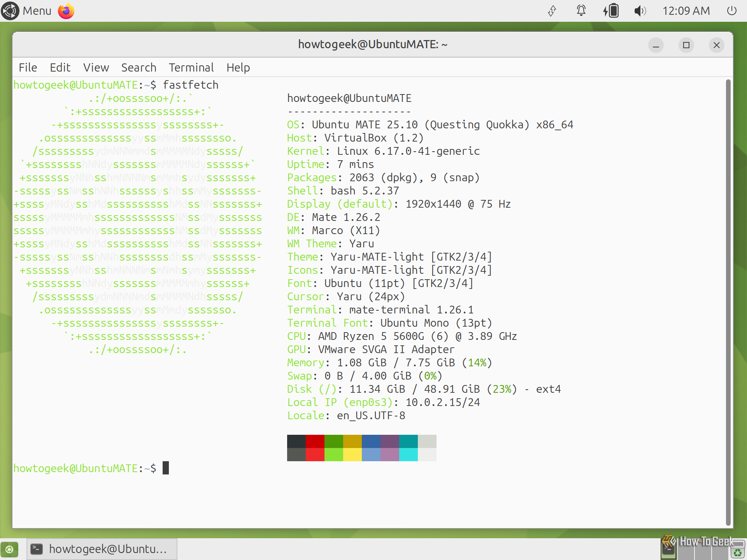The width and height of the screenshot is (747, 560).
Task: Open the volume sound indicator
Action: [640, 11]
